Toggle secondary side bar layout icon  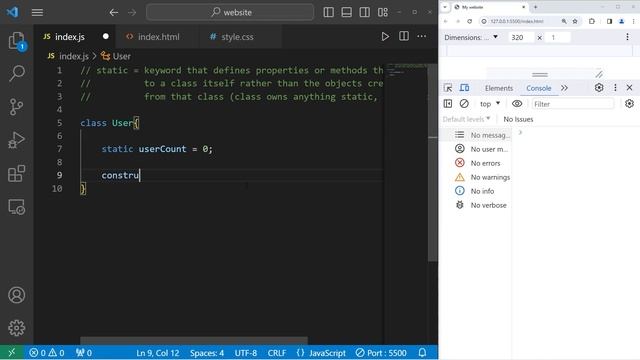click(364, 12)
